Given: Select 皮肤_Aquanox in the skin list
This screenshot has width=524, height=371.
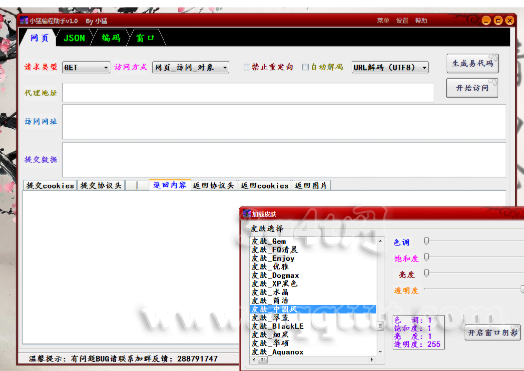Looking at the screenshot, I should 313,352.
